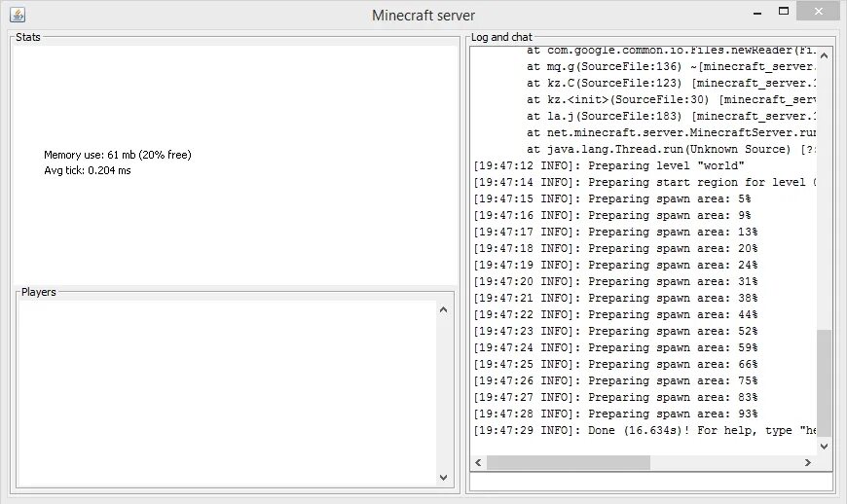
Task: Click the empty Players list box
Action: 227,393
